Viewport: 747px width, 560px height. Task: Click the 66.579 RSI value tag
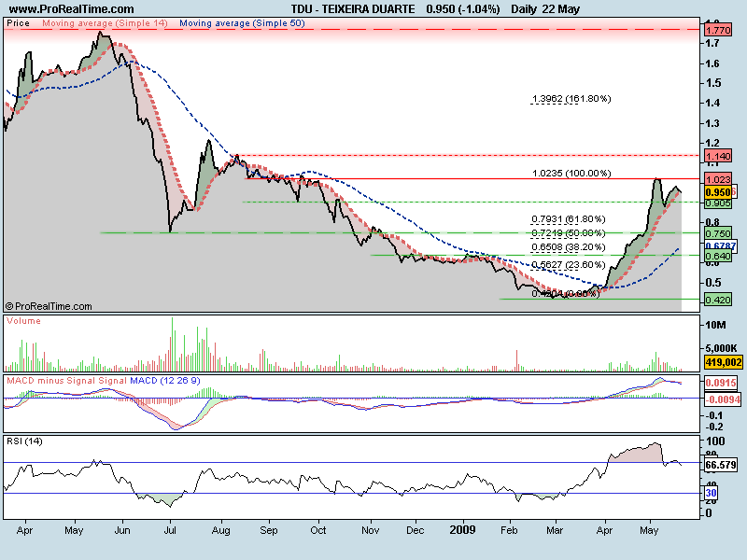point(721,465)
